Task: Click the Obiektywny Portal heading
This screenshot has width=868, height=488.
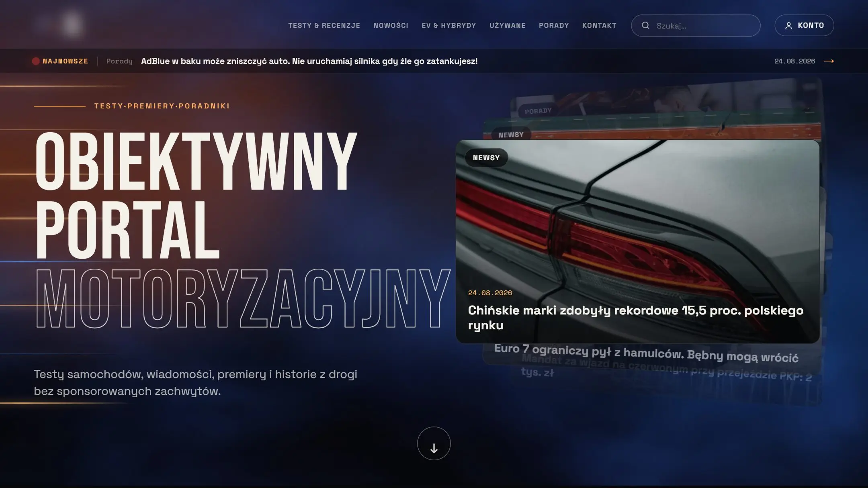Action: click(x=196, y=195)
